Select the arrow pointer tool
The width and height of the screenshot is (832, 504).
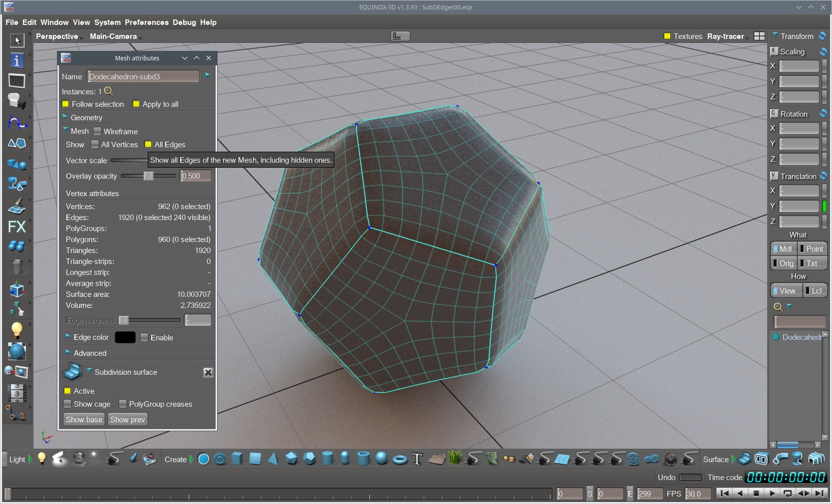pyautogui.click(x=16, y=40)
